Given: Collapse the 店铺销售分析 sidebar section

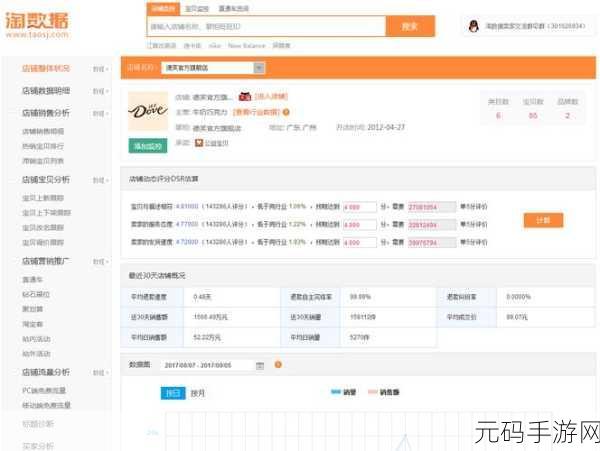Looking at the screenshot, I should pos(101,114).
